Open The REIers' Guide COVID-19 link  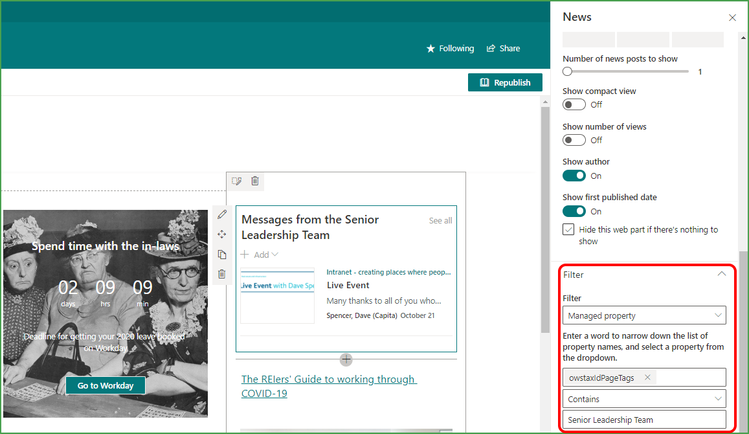(x=329, y=386)
